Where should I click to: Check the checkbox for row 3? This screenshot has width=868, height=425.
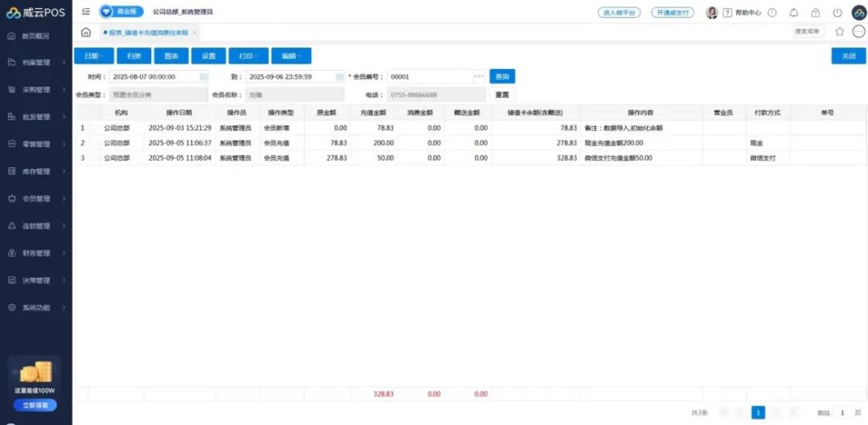click(96, 158)
